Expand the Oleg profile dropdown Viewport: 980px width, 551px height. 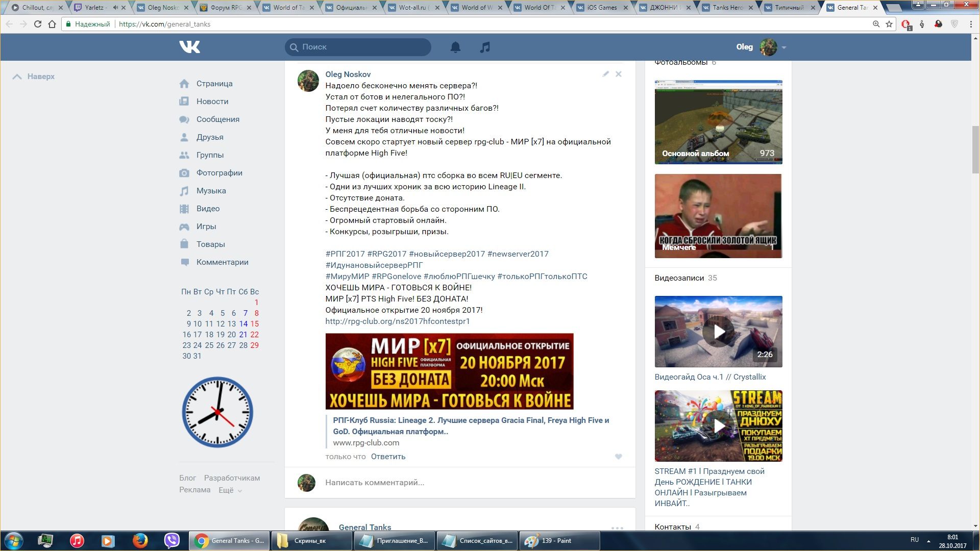784,47
